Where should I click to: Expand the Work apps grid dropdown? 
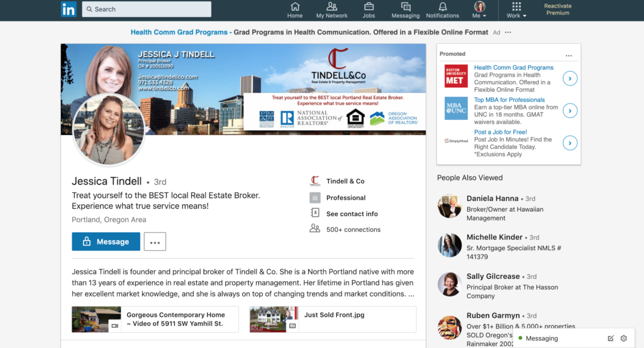coord(516,10)
